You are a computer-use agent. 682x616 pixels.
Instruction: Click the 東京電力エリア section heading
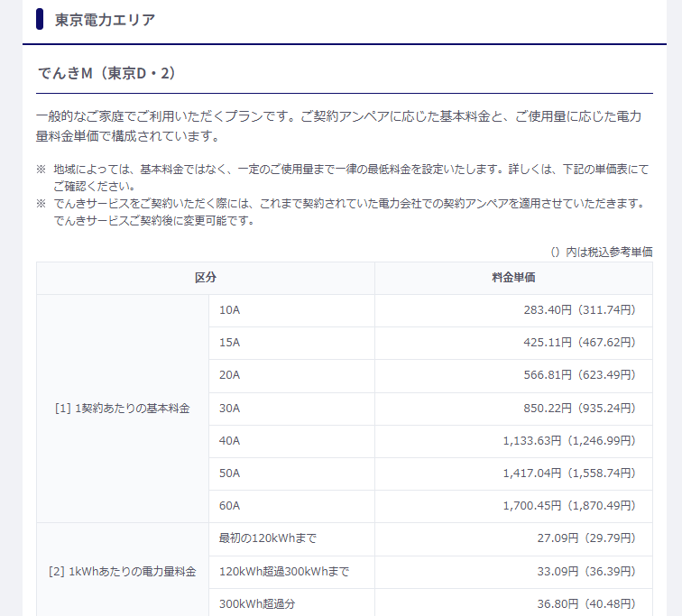pyautogui.click(x=105, y=20)
